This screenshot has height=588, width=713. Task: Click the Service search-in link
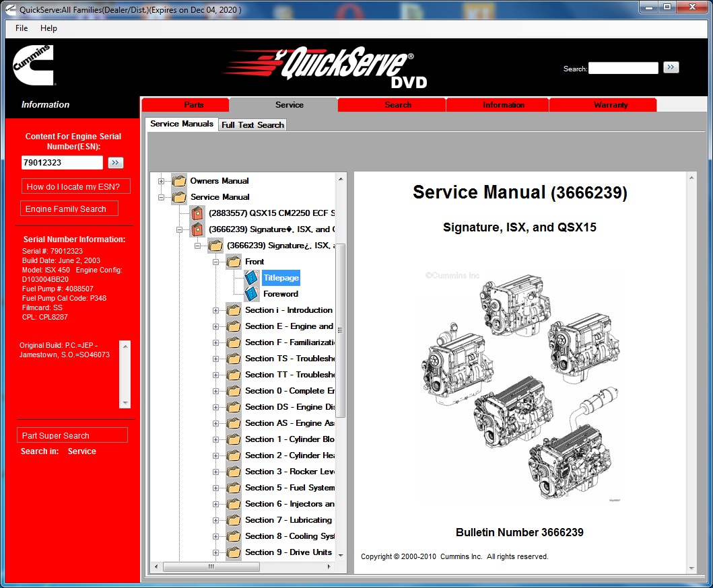point(82,451)
